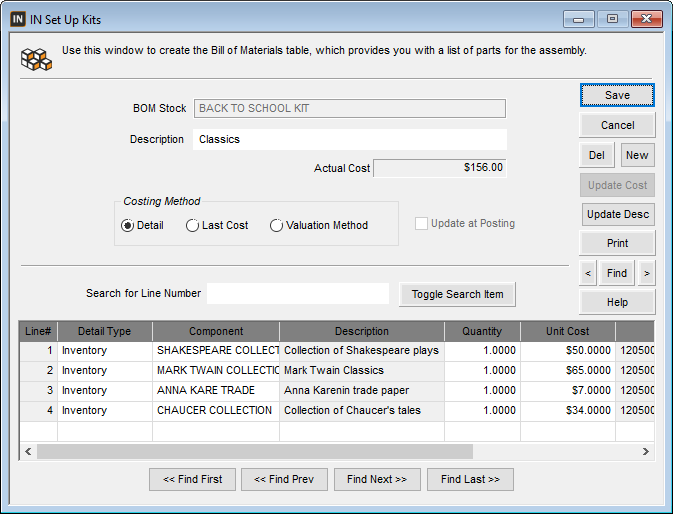Viewport: 673px width, 514px height.
Task: Select line number 4 row header
Action: (38, 411)
